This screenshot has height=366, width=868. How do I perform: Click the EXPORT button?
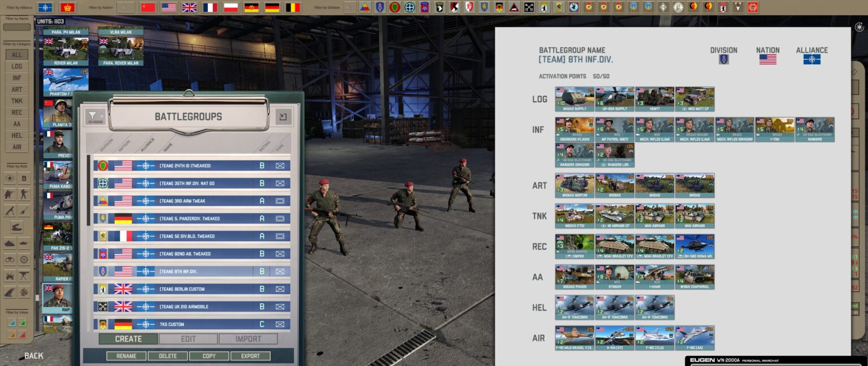pos(250,356)
